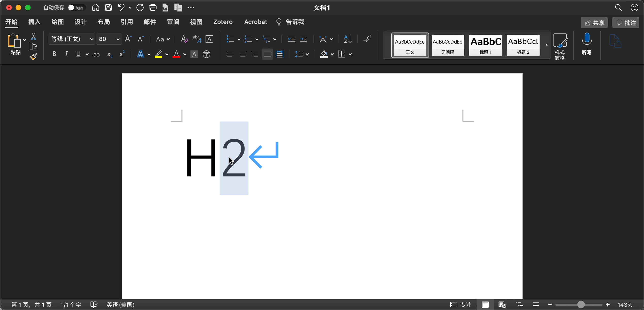Toggle AutoSave switch
644x310 pixels.
click(x=77, y=8)
